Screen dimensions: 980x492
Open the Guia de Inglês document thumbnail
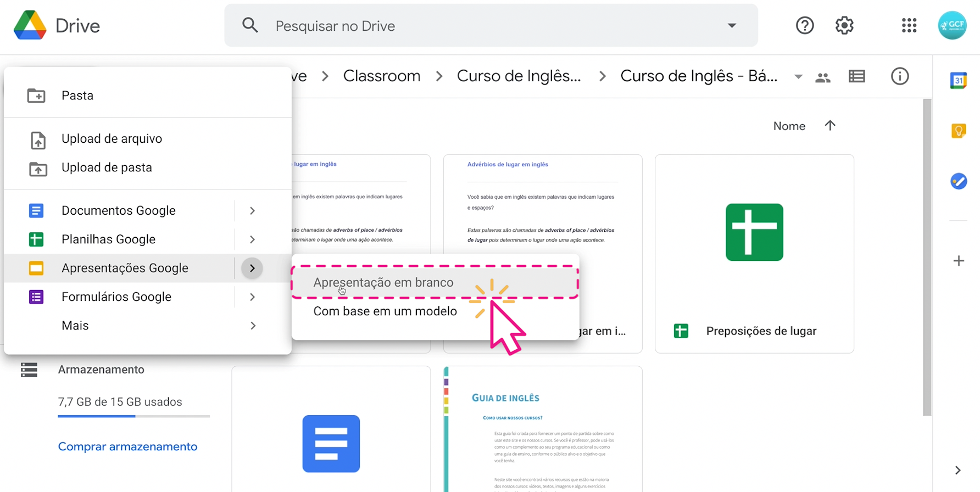543,429
